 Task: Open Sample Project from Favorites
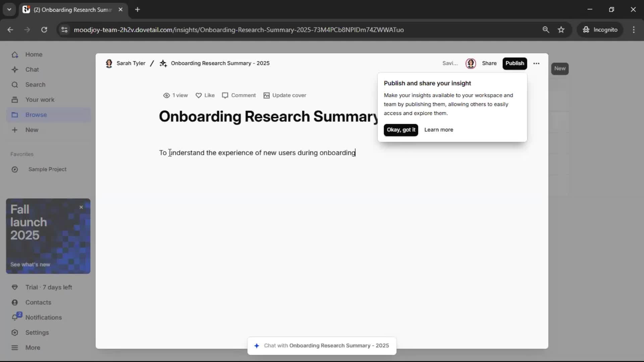pyautogui.click(x=47, y=170)
